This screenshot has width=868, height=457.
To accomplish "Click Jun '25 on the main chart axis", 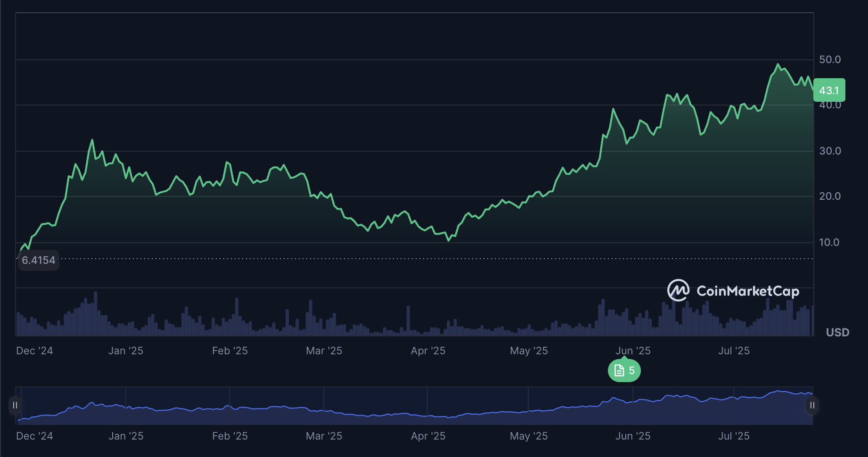I will pos(632,351).
